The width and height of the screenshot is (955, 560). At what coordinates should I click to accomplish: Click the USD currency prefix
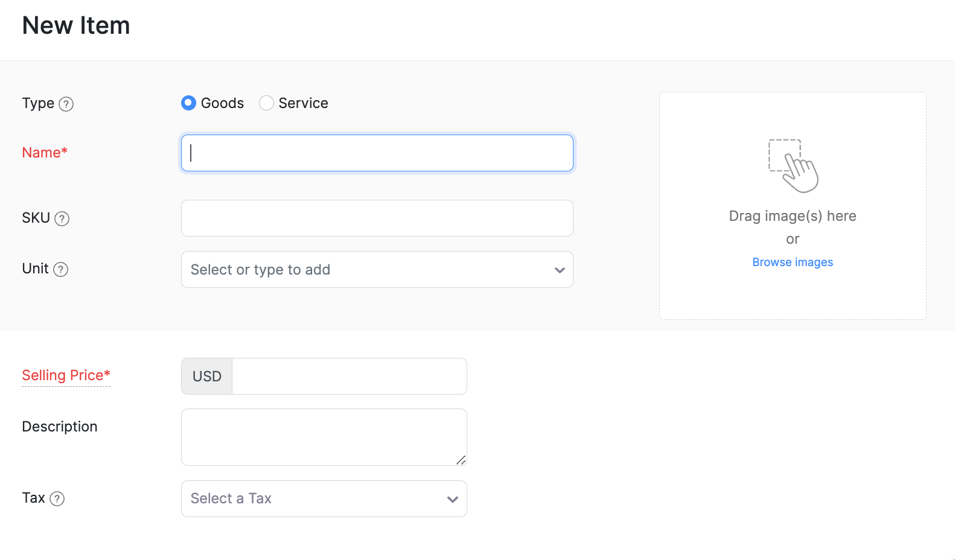pyautogui.click(x=207, y=377)
